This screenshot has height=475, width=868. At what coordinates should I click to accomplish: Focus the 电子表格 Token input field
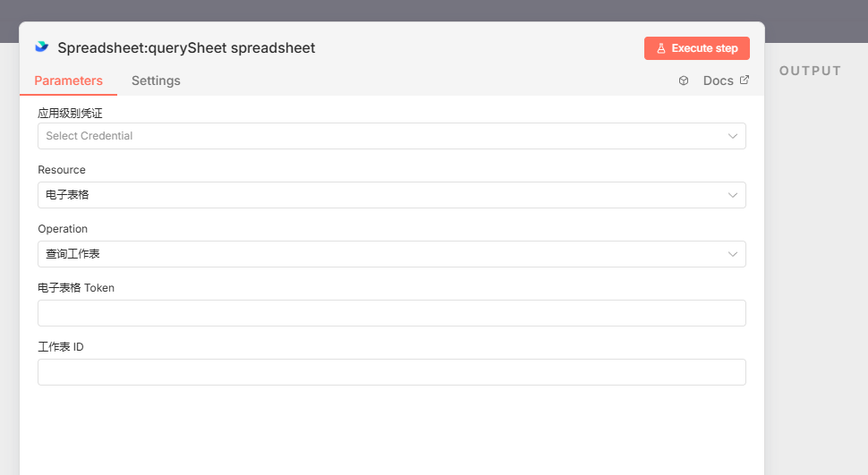pos(391,313)
